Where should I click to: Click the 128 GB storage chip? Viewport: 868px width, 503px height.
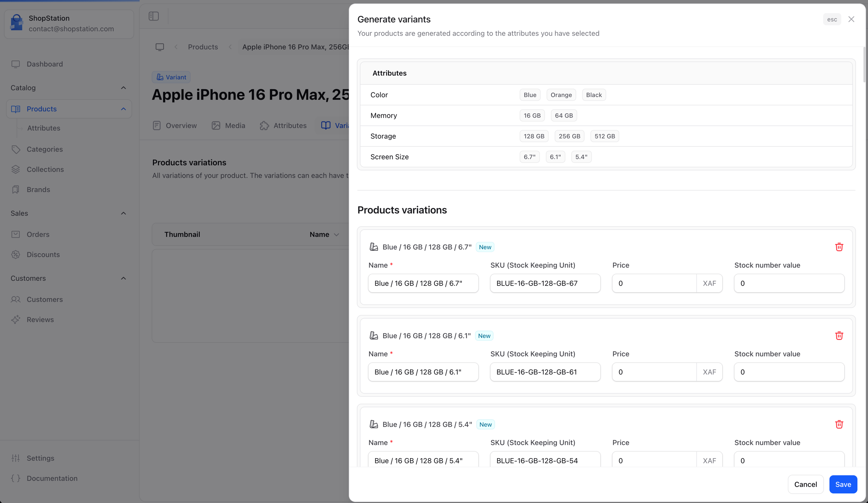pos(534,136)
